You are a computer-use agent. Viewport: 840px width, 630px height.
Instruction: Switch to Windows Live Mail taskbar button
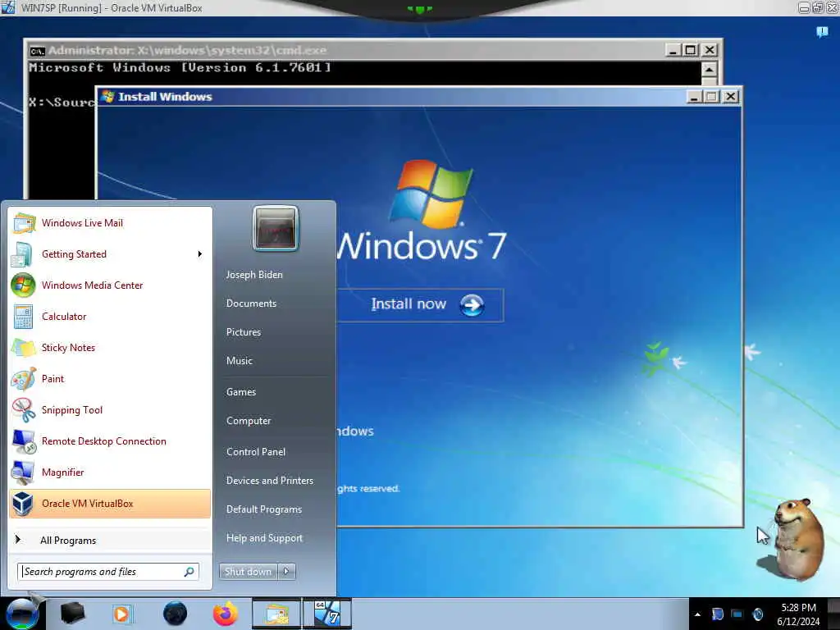click(276, 614)
